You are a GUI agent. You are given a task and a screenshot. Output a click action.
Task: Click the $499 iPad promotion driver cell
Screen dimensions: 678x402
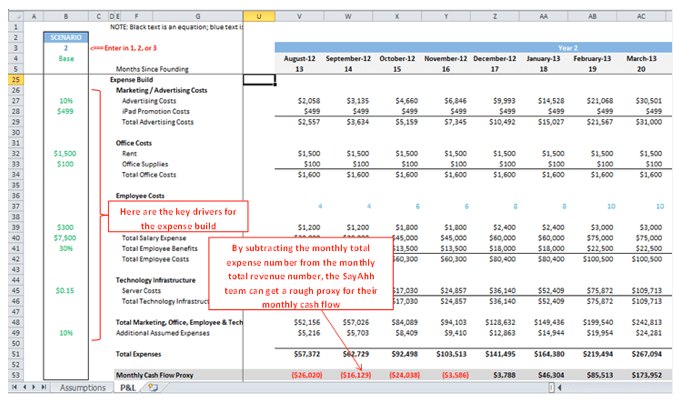click(64, 111)
